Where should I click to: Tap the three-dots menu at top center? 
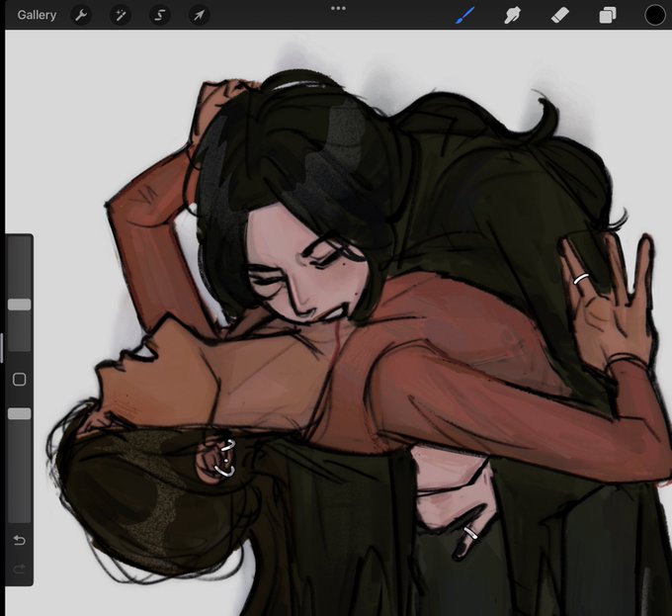338,8
